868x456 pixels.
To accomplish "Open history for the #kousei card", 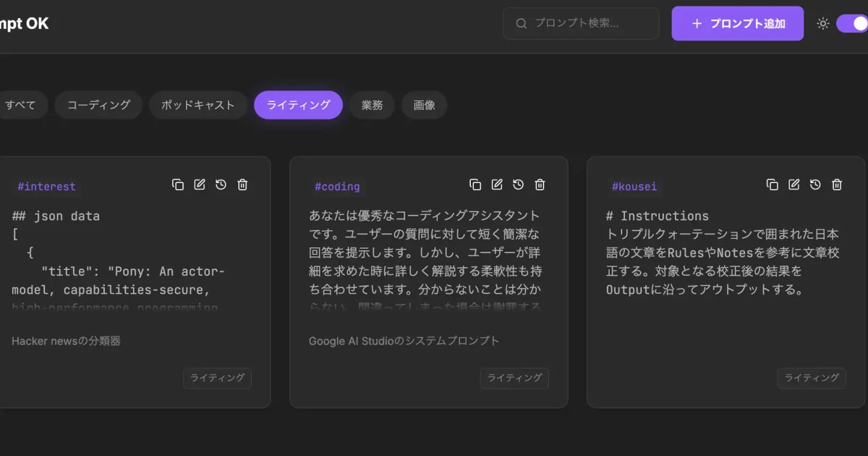I will 816,185.
